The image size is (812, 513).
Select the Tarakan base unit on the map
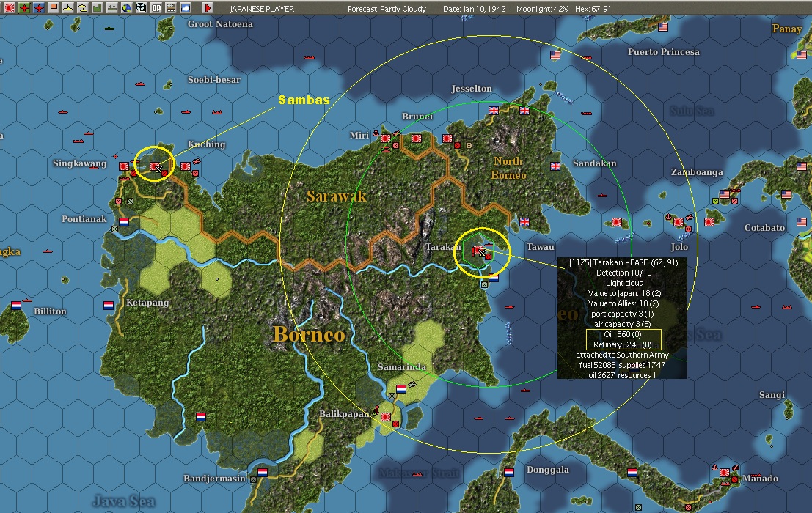coord(477,251)
